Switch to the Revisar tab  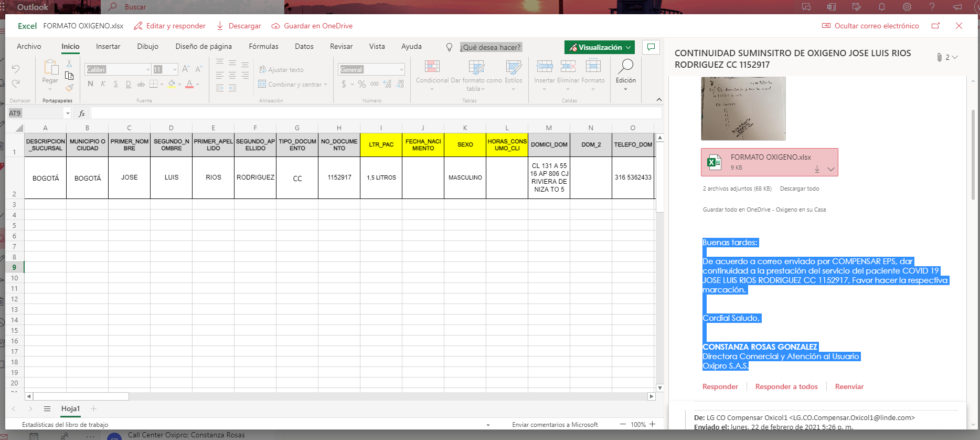point(342,46)
